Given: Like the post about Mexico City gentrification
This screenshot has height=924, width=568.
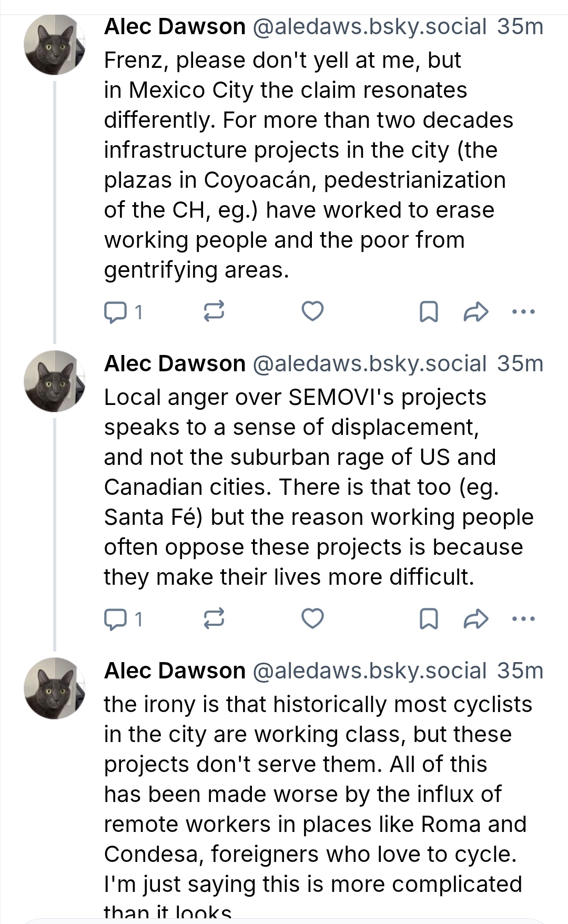Looking at the screenshot, I should (x=312, y=311).
